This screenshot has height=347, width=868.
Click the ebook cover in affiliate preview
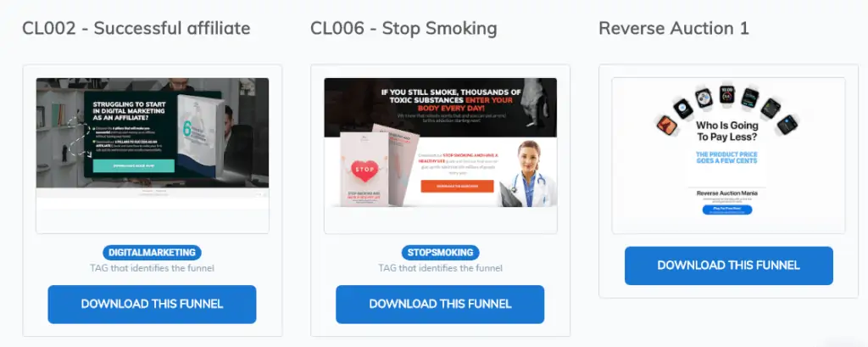(x=202, y=136)
